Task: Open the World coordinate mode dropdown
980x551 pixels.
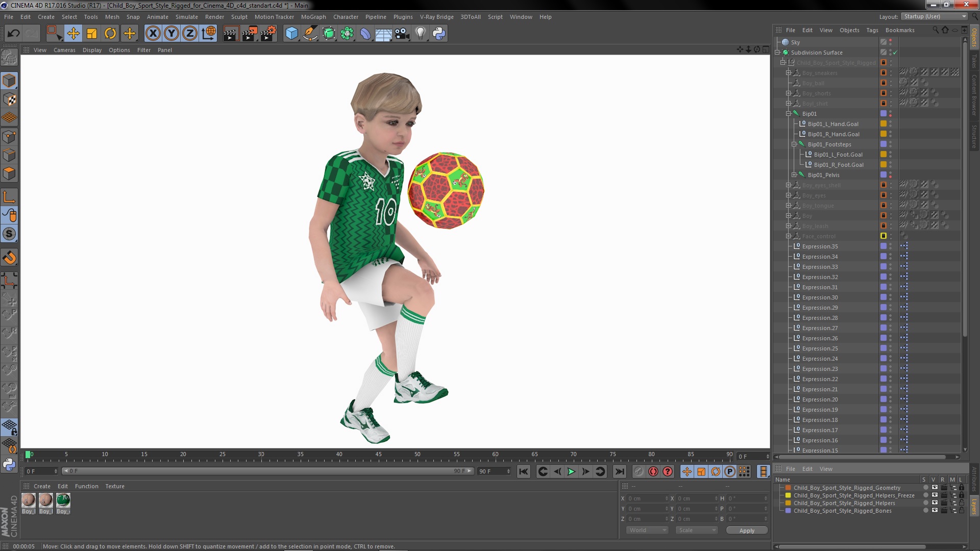Action: pos(647,530)
